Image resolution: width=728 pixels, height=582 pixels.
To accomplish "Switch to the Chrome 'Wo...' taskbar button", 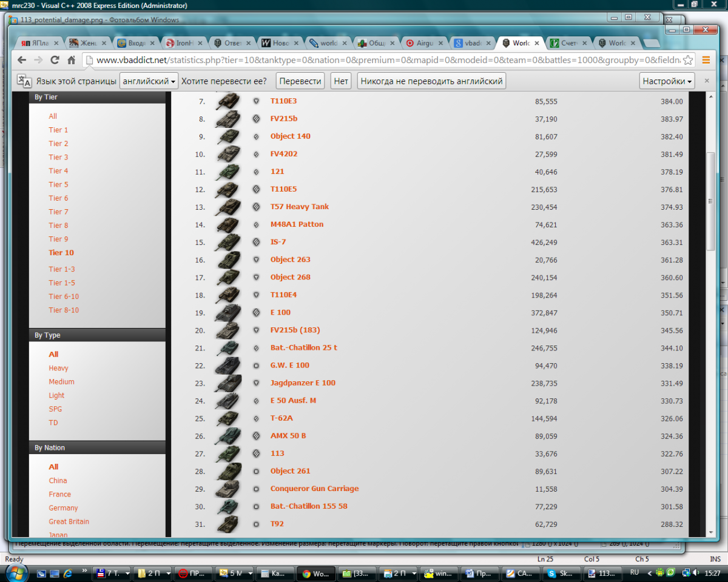I will pyautogui.click(x=315, y=573).
